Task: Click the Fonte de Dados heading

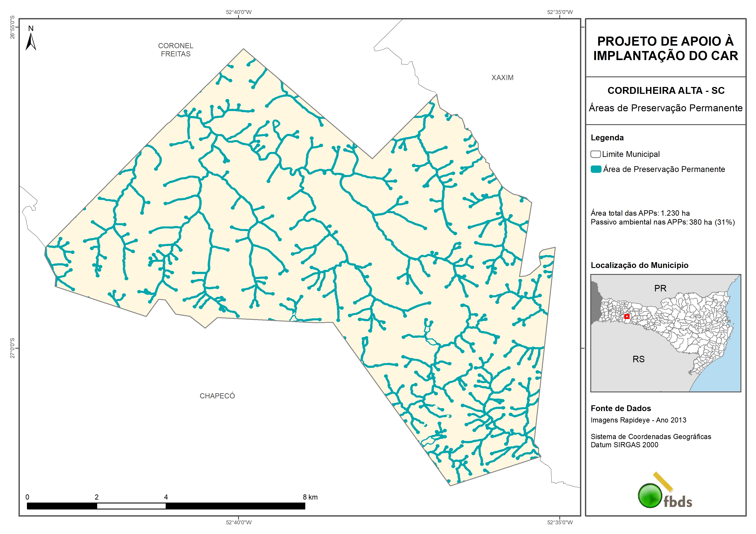Action: [621, 408]
